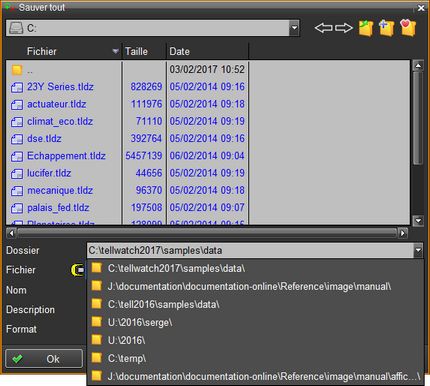Collapse the Dossier path dropdown arrow
430x386 pixels.
pos(418,250)
